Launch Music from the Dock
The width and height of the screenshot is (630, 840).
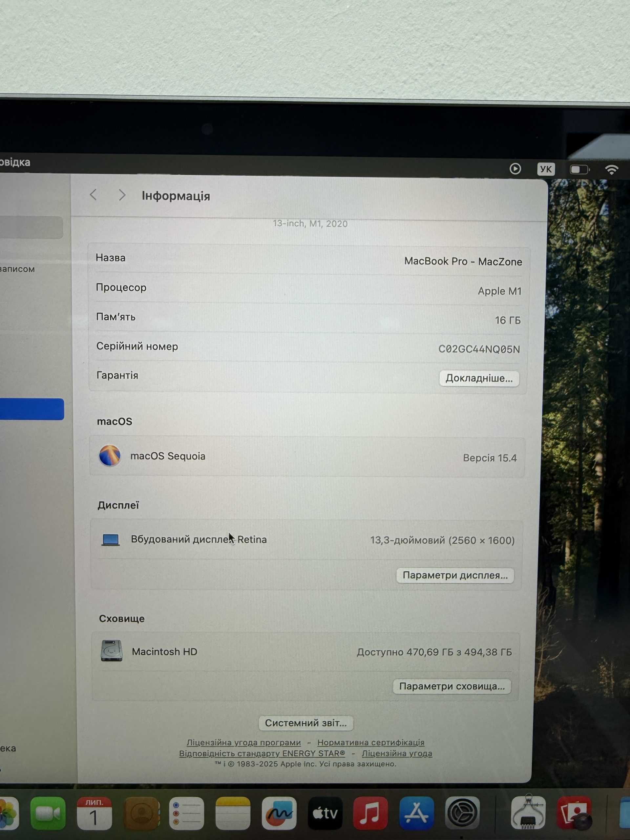click(x=370, y=813)
